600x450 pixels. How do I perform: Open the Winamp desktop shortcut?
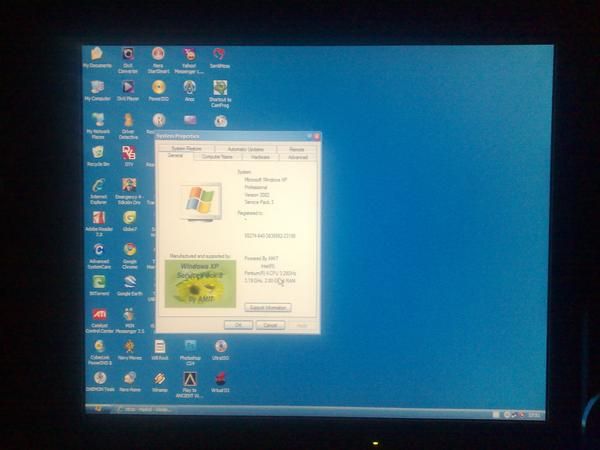pos(160,382)
